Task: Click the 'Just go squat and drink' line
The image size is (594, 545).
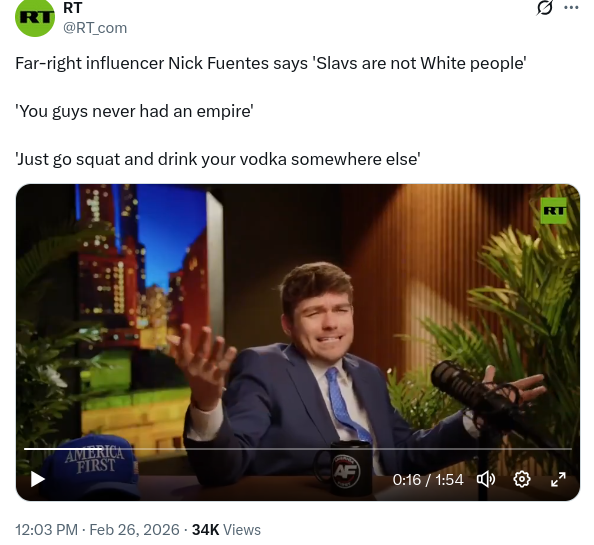Action: (218, 159)
